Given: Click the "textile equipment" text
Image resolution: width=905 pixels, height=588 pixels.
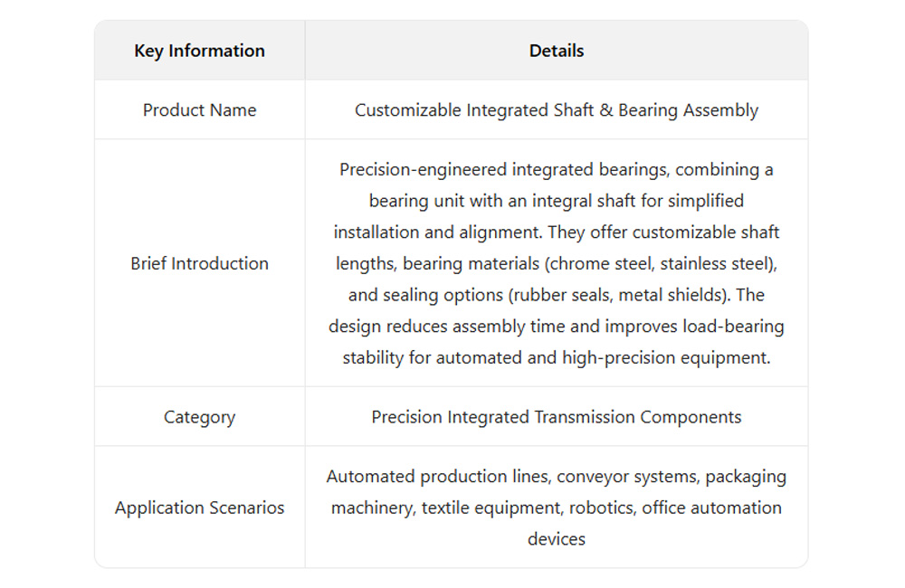Looking at the screenshot, I should coord(462,507).
